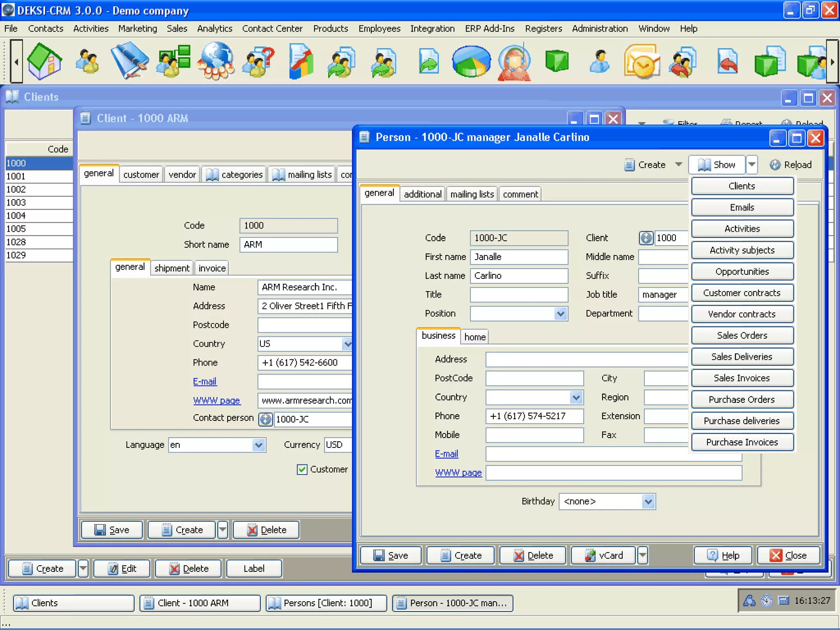Open the Birthday date dropdown

[648, 502]
